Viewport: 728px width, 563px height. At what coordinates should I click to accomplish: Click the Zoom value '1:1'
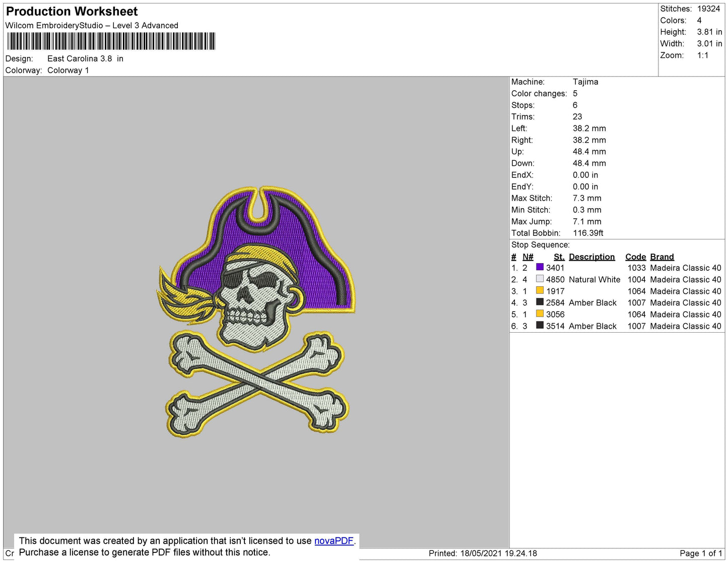(x=703, y=55)
